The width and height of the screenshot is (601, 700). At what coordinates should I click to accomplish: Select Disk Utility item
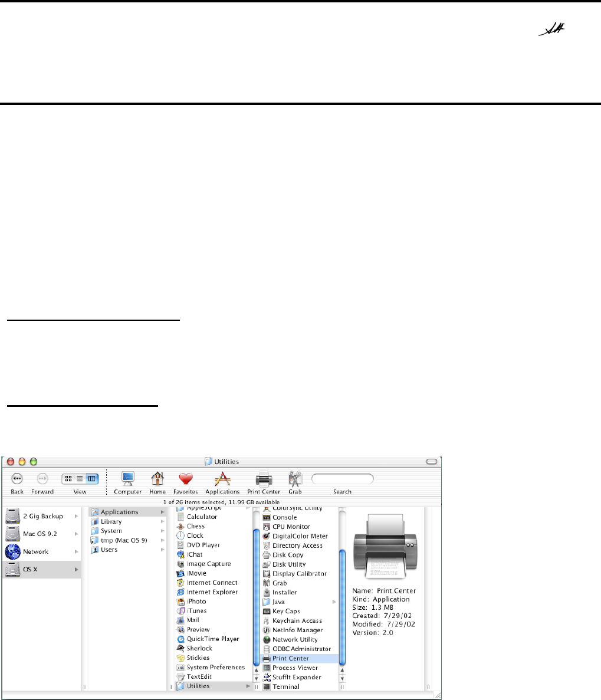point(300,564)
